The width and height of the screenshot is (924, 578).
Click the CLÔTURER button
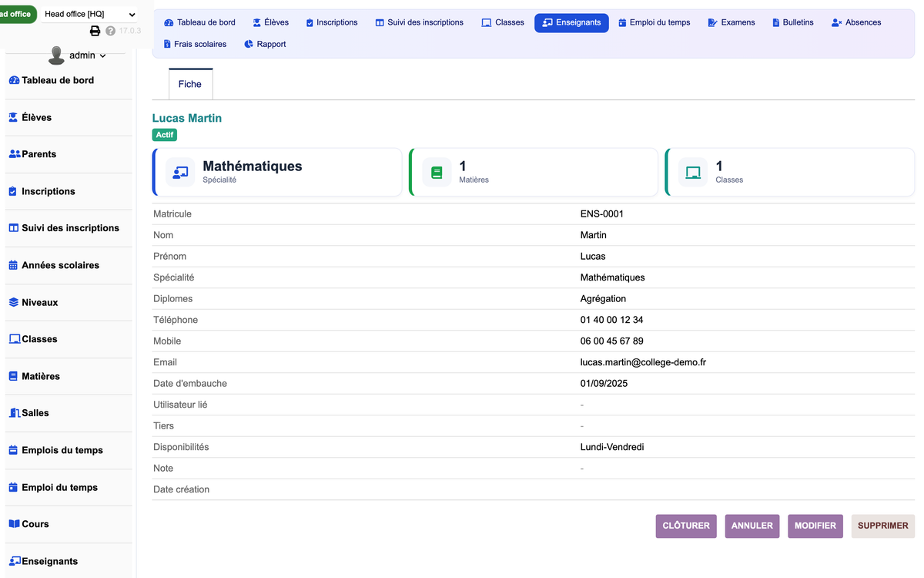tap(686, 526)
